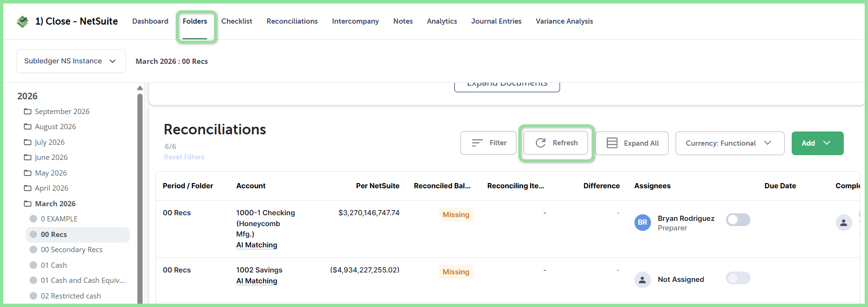Click status circle beside 01 Cash
This screenshot has height=307, width=868.
click(33, 265)
